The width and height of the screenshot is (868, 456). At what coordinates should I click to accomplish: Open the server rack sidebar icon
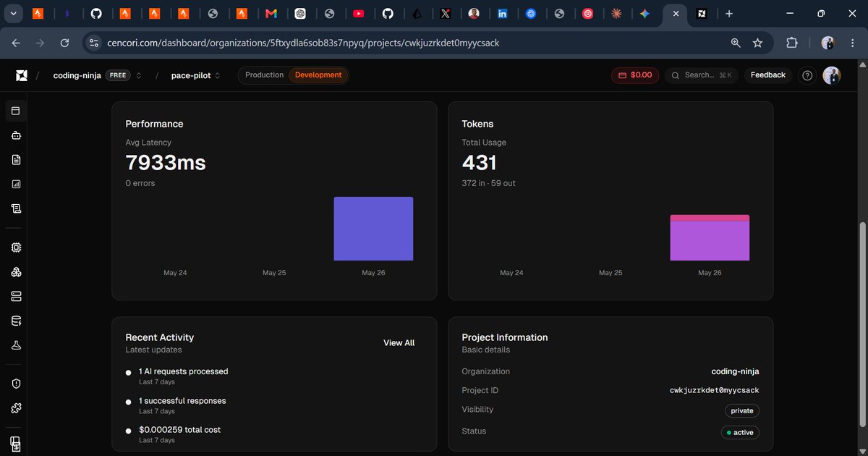[x=16, y=297]
